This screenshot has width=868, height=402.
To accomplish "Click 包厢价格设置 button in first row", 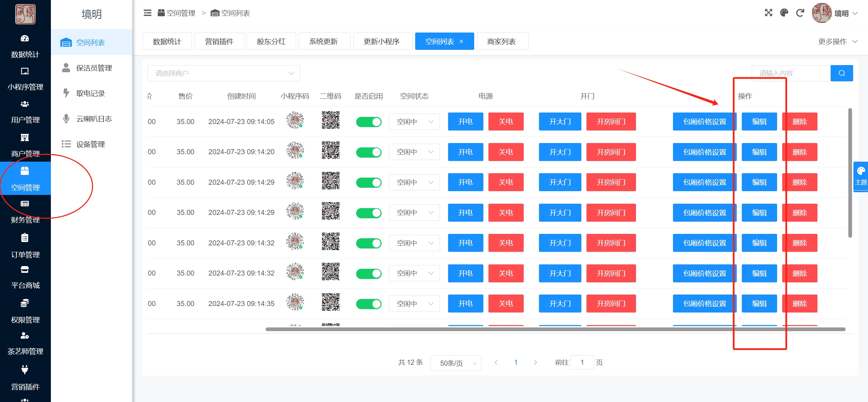I will click(704, 122).
